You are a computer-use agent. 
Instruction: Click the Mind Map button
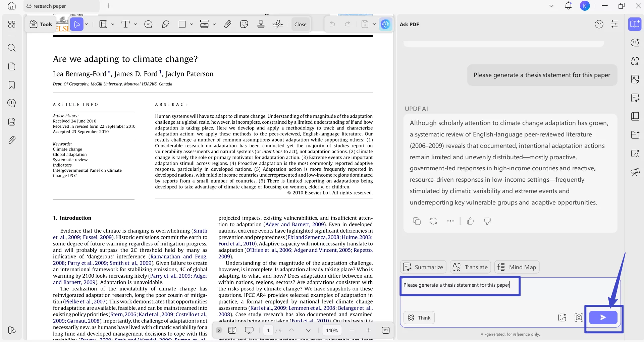tap(517, 267)
